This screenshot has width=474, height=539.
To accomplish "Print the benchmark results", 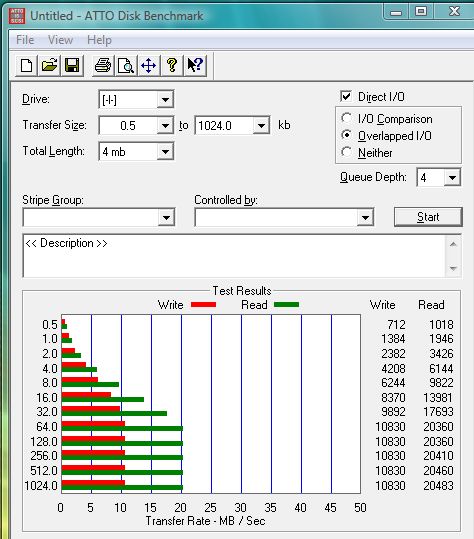I will (103, 65).
